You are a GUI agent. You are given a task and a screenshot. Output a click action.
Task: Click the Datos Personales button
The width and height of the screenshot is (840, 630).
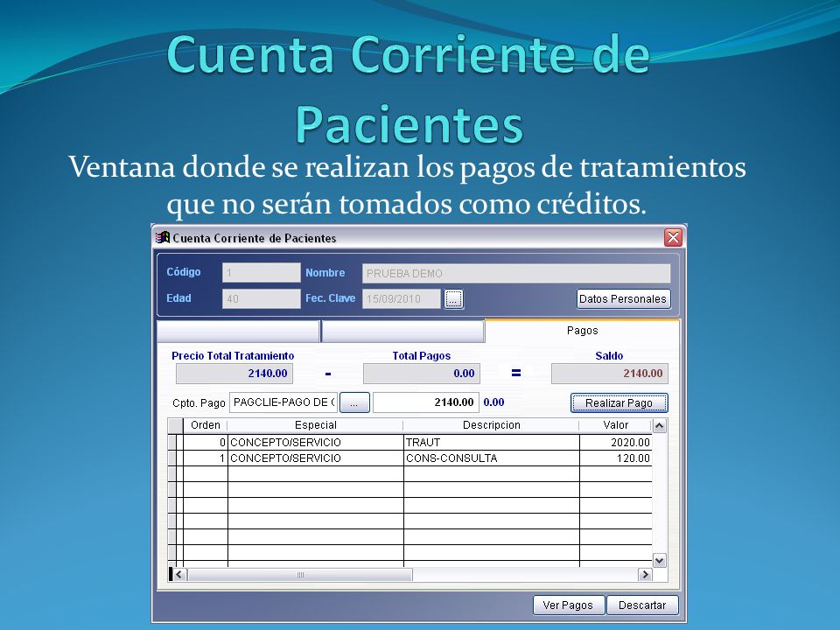[623, 299]
